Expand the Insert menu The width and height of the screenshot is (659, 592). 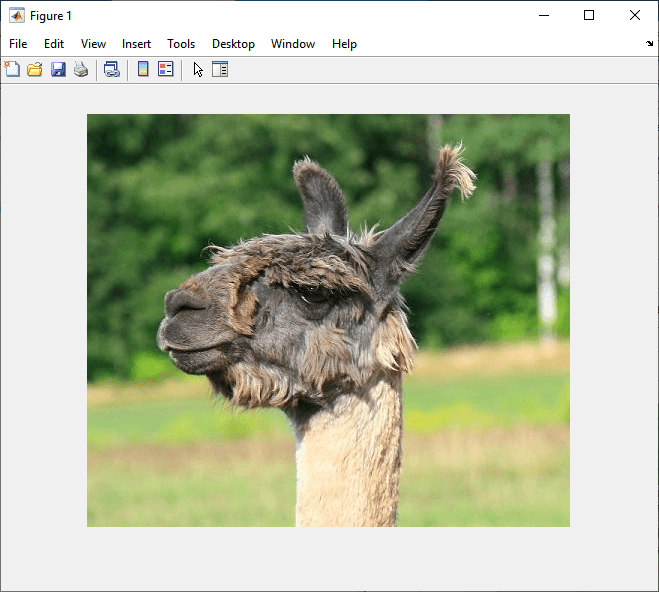click(x=136, y=44)
